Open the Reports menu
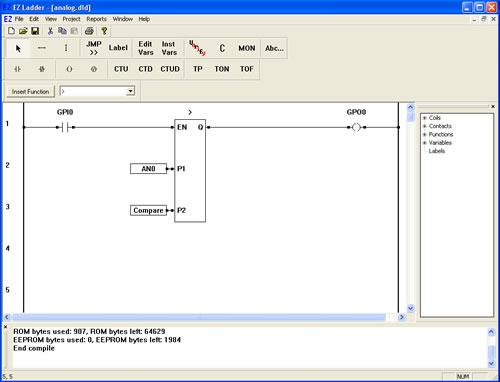Screen dimensions: 500x382 96,19
